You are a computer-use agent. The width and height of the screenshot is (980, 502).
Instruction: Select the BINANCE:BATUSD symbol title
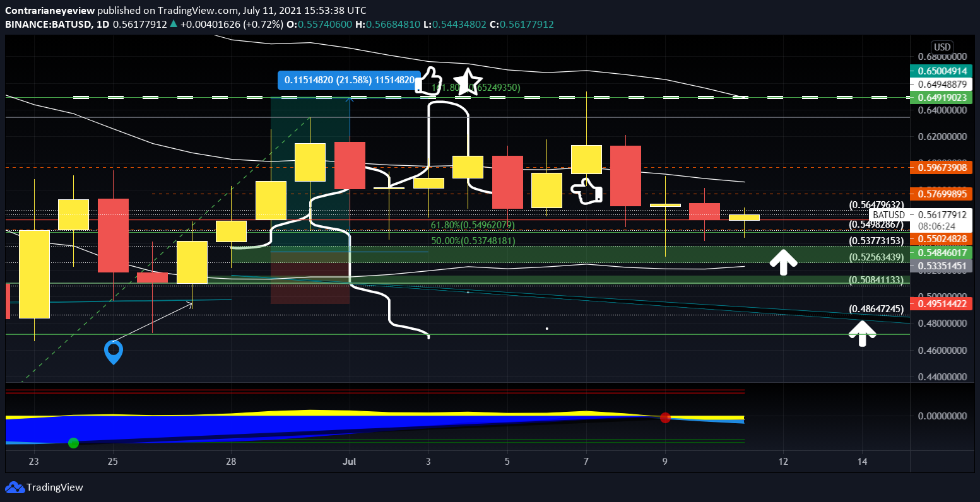[47, 25]
